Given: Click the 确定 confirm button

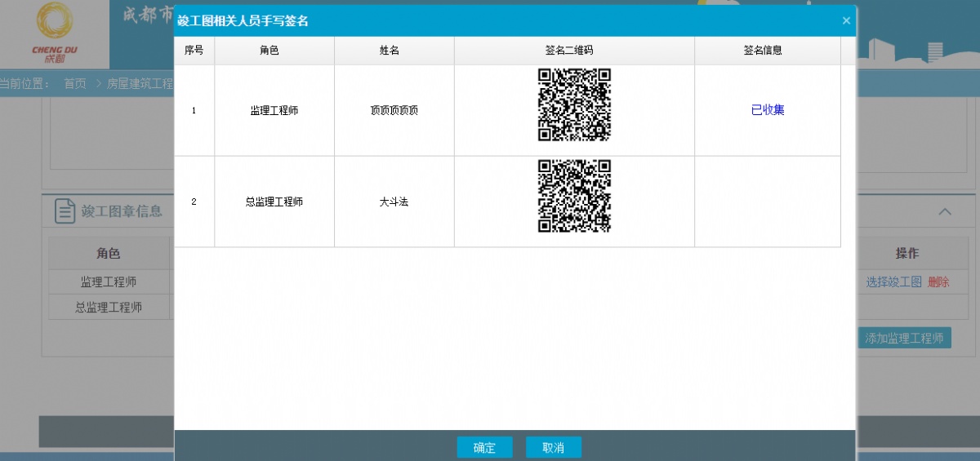Looking at the screenshot, I should pos(484,447).
